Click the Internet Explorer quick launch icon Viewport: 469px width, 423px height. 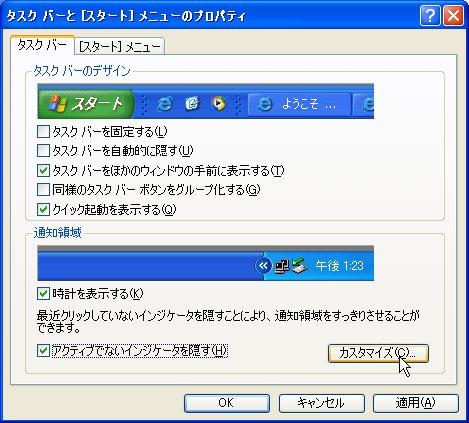coord(165,104)
